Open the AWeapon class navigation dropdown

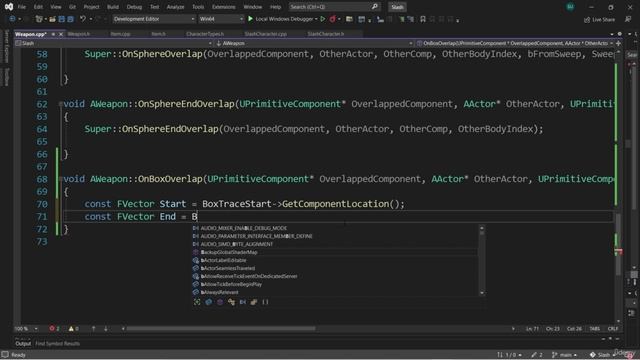point(313,43)
